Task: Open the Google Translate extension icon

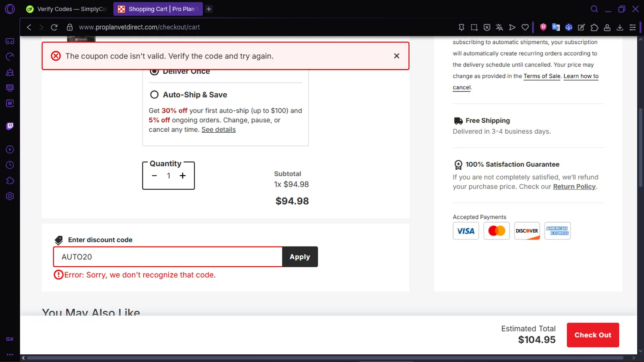Action: click(556, 27)
